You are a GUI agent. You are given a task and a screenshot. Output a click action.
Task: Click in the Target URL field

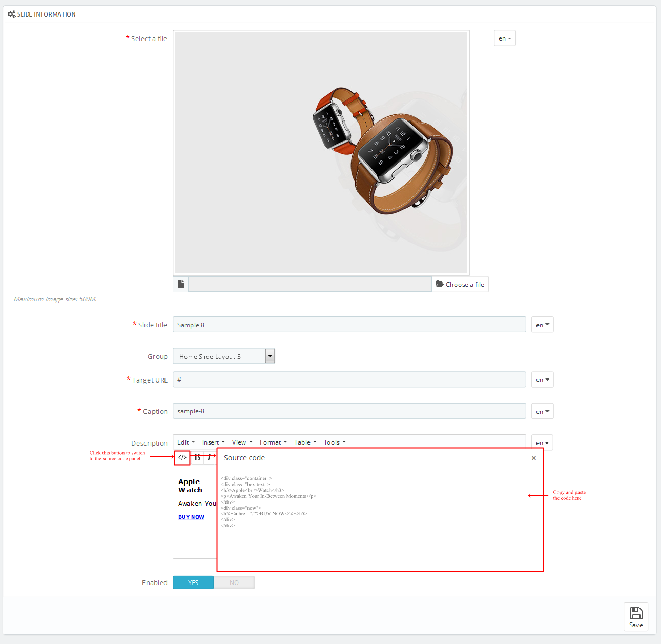coord(349,380)
